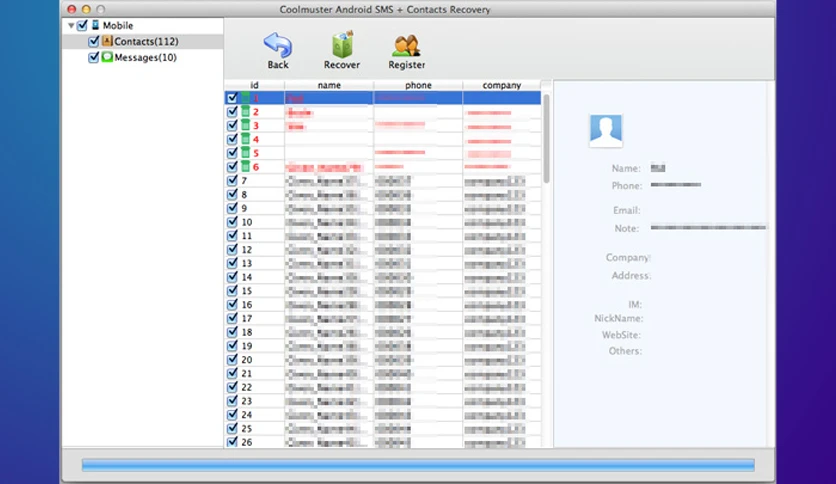
Task: Sort by the company column header
Action: point(502,85)
